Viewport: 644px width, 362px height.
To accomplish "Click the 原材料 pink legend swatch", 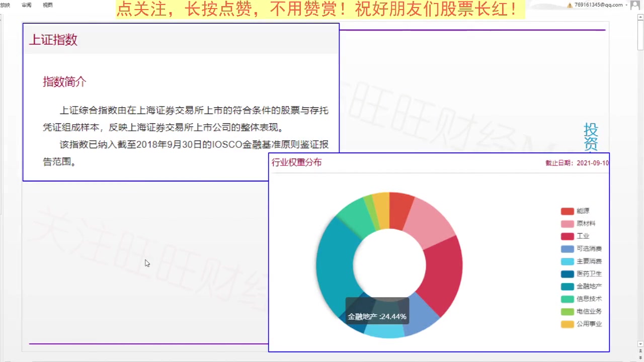I will point(568,224).
